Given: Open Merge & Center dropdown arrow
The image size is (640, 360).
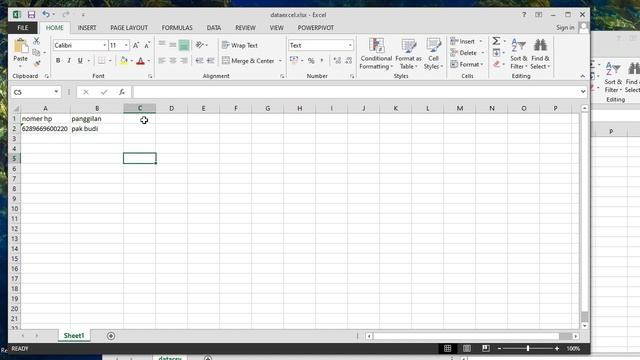Looking at the screenshot, I should coord(280,61).
